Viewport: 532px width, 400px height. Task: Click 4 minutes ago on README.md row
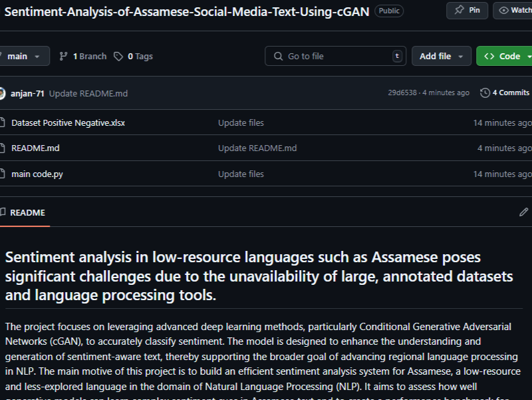pyautogui.click(x=505, y=148)
